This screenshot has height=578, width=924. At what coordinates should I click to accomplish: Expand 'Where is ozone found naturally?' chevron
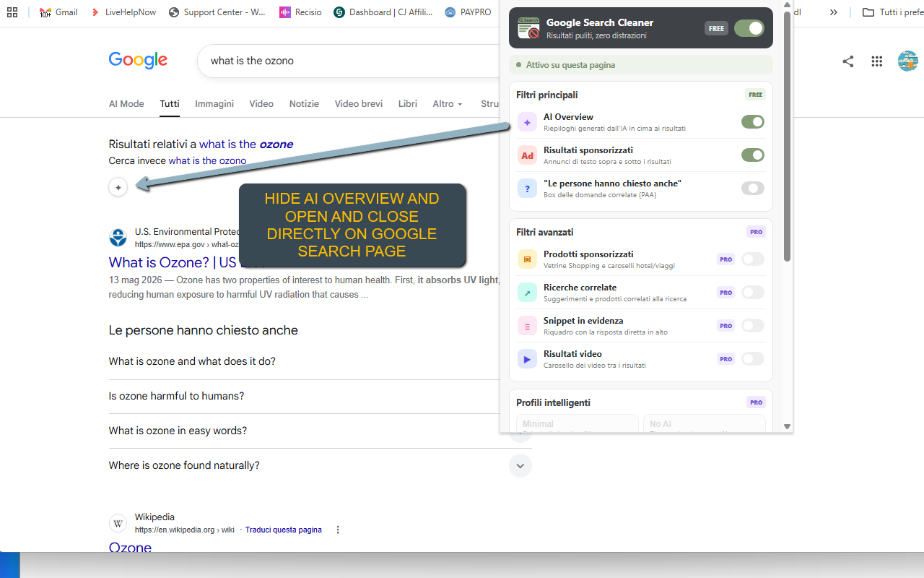520,465
